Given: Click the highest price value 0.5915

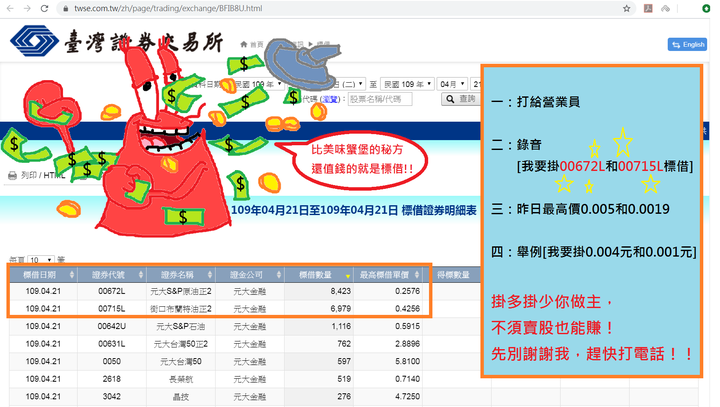Looking at the screenshot, I should coord(408,326).
